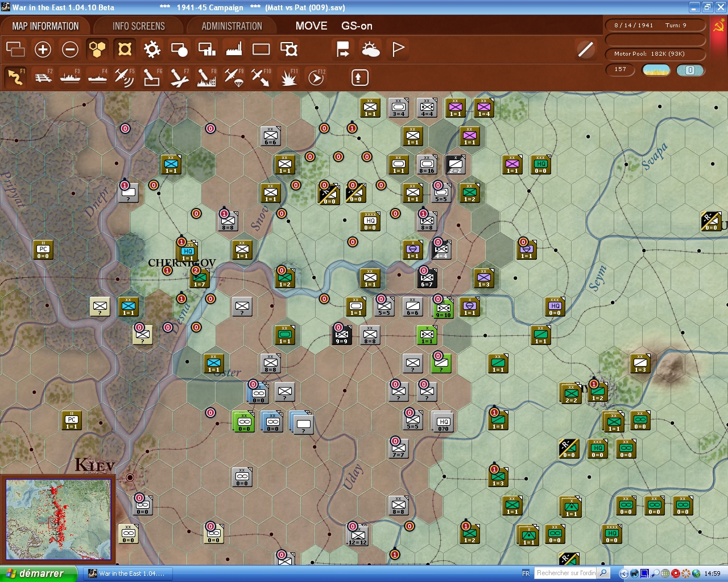Select the F8 bomb city mode

pos(206,77)
